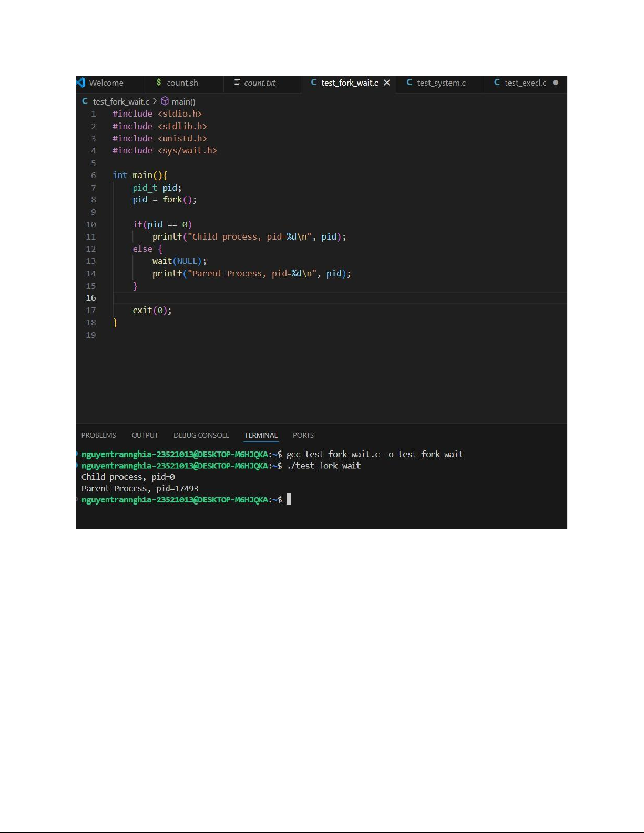Image resolution: width=644 pixels, height=833 pixels.
Task: Open the test_system.c tab
Action: coord(441,83)
